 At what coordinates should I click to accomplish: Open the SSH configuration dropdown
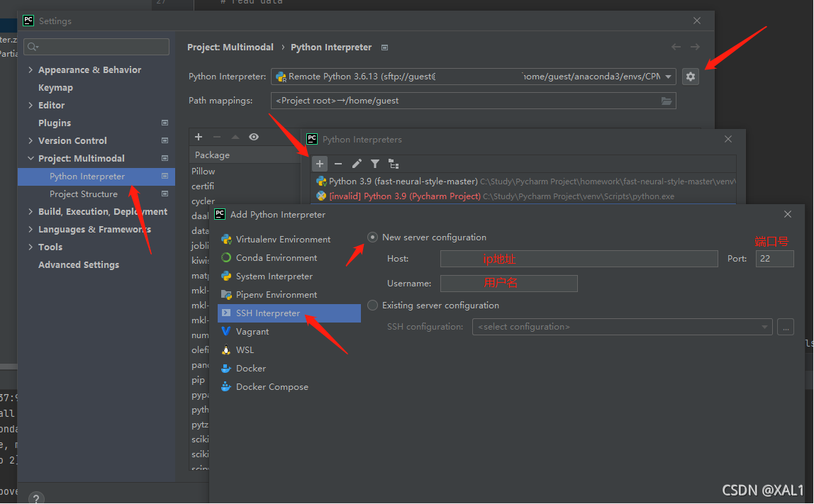622,327
